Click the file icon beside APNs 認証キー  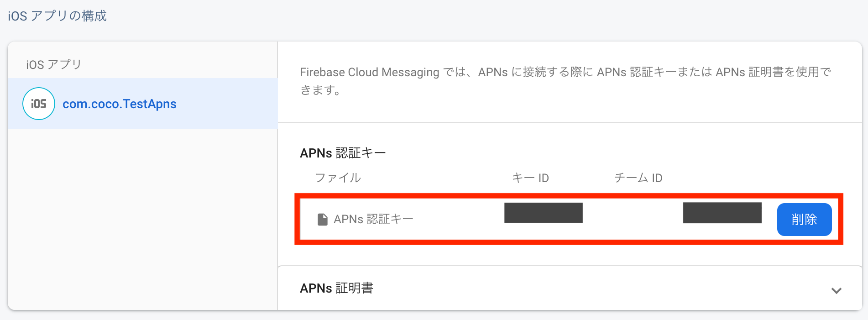click(x=322, y=220)
